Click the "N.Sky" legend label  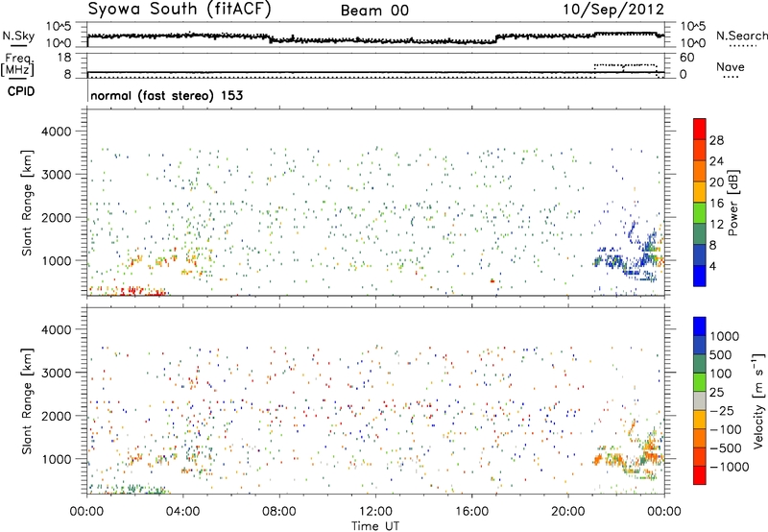tap(18, 36)
